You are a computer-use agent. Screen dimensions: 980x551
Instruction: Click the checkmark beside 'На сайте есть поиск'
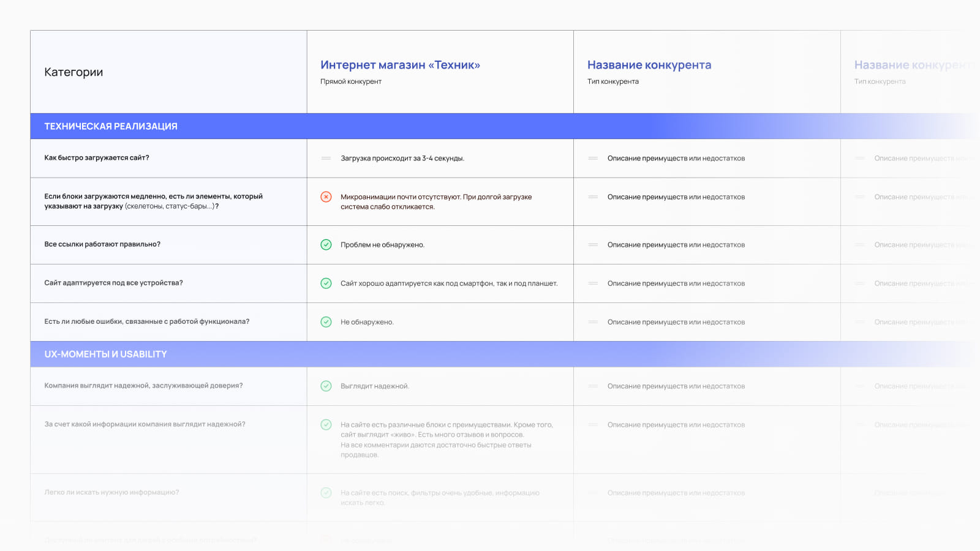[x=326, y=493]
